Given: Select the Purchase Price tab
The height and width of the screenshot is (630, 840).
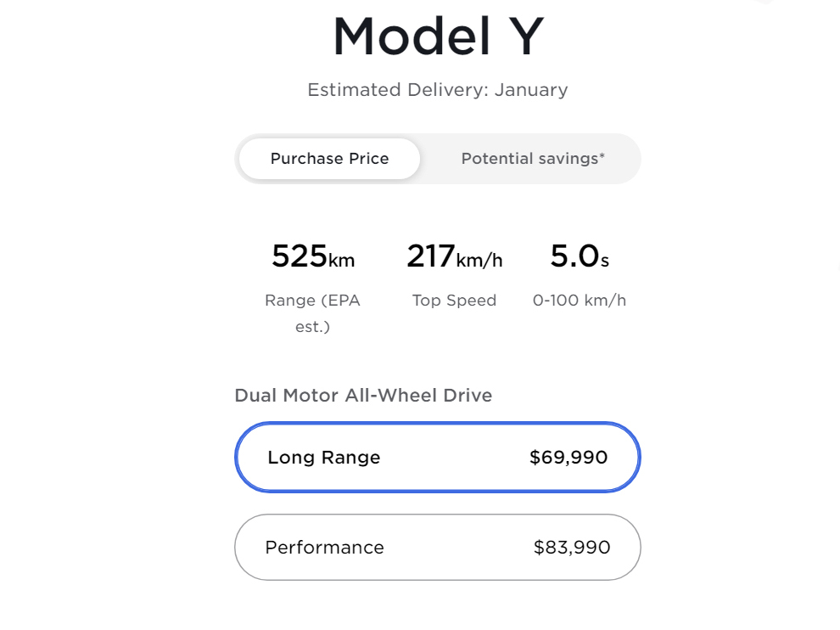Looking at the screenshot, I should [x=329, y=159].
